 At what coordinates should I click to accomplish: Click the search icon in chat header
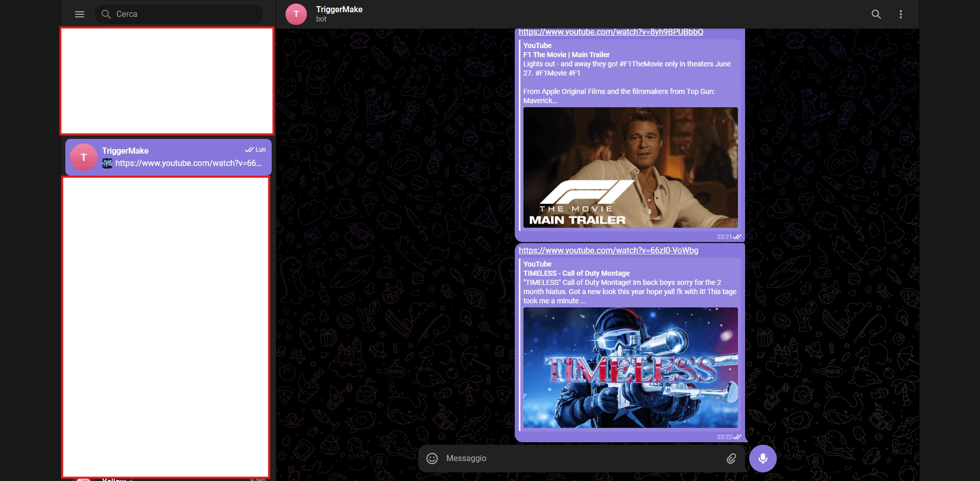[876, 14]
